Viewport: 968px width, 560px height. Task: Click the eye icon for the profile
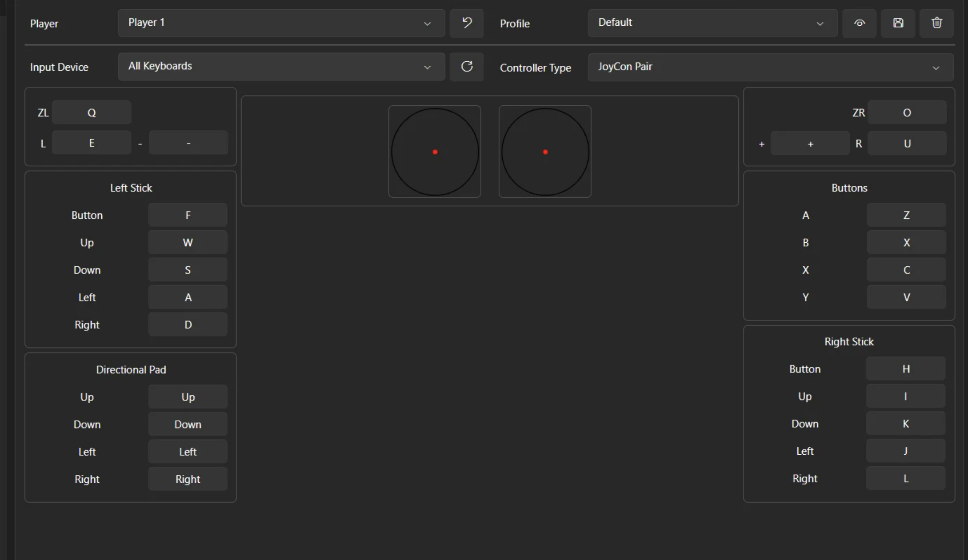click(859, 23)
